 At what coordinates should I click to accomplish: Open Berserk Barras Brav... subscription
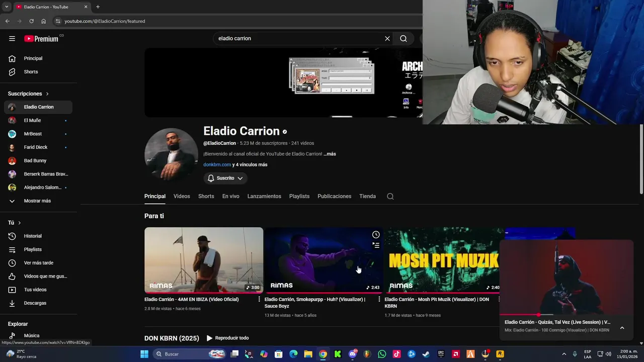(x=39, y=174)
